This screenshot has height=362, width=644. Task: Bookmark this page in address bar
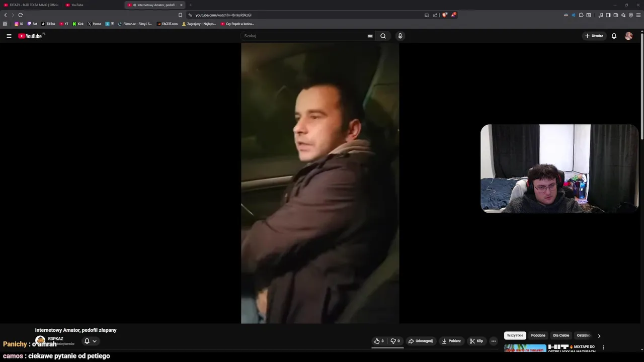pyautogui.click(x=180, y=15)
